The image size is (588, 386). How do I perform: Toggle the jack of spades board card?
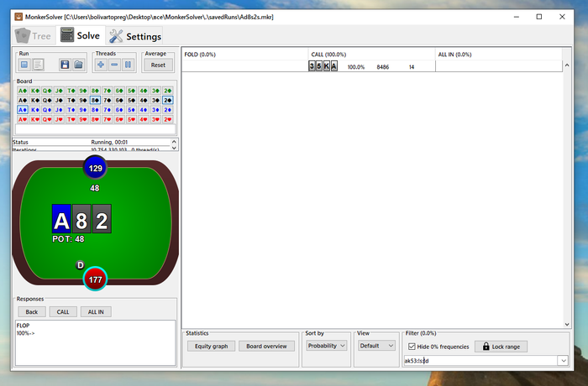click(x=59, y=101)
